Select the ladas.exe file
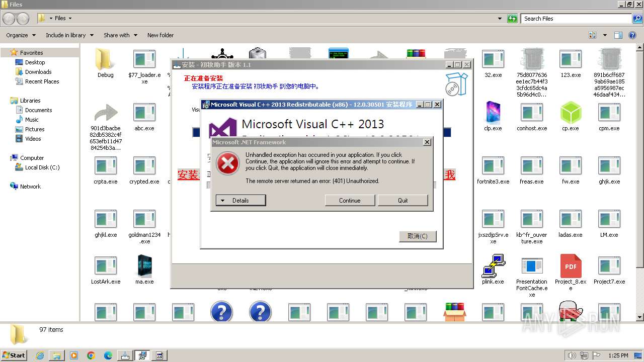 coord(571,224)
